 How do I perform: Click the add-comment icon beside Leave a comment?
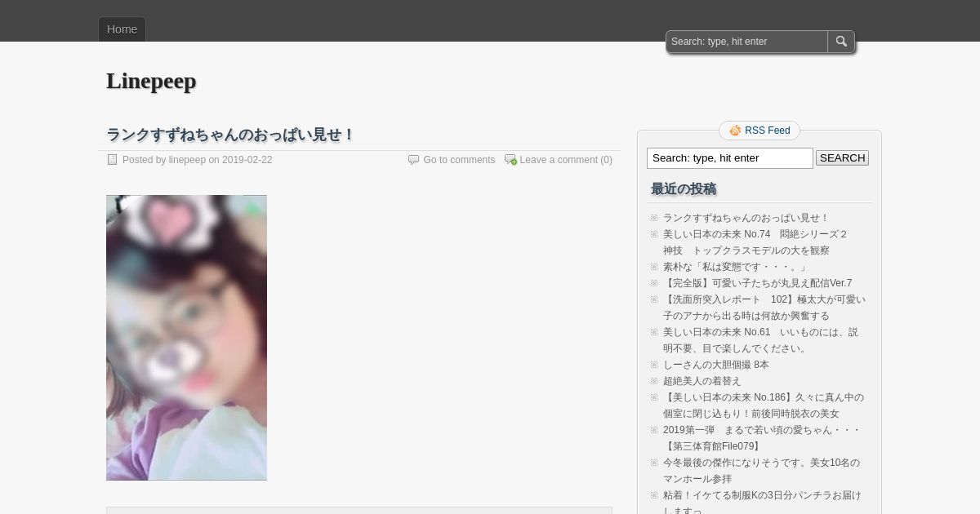tap(510, 160)
